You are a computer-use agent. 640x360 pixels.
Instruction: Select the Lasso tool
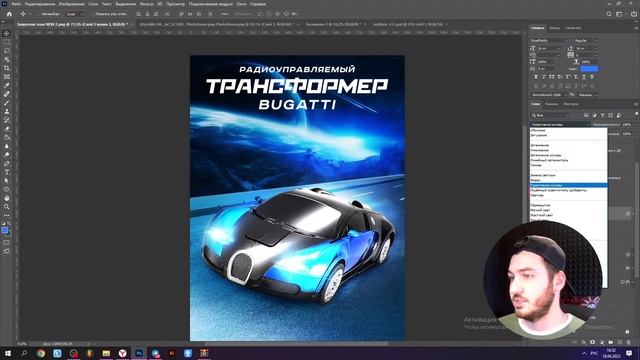[x=7, y=51]
